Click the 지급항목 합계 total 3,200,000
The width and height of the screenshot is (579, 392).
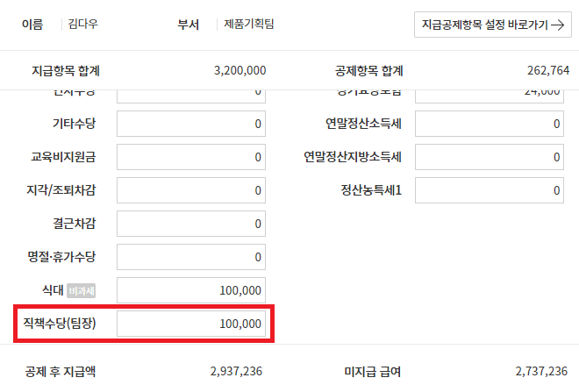[x=239, y=70]
